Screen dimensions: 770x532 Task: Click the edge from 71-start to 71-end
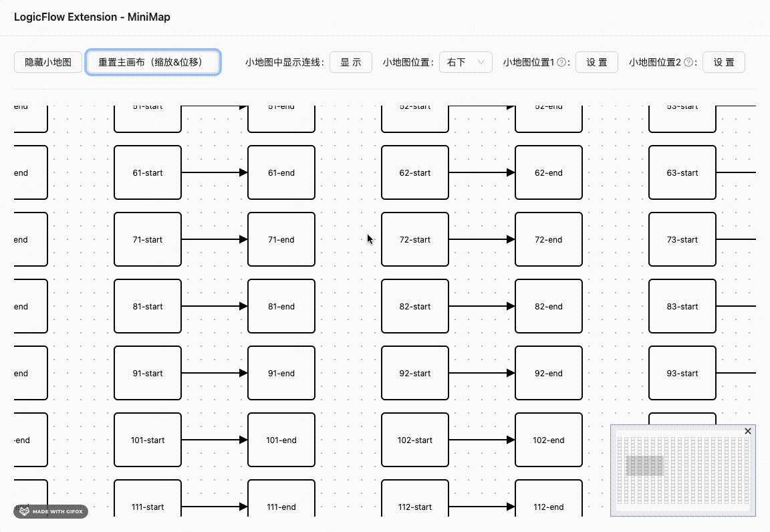(x=215, y=239)
